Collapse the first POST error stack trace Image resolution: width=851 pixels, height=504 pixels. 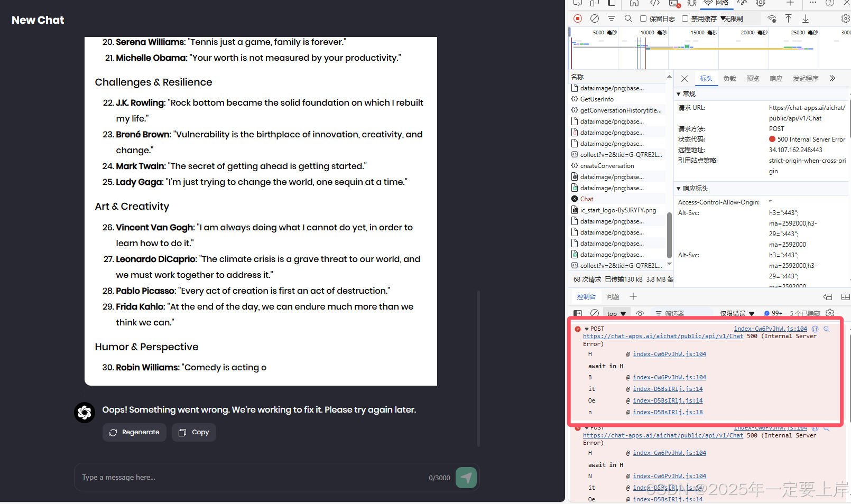pos(587,329)
